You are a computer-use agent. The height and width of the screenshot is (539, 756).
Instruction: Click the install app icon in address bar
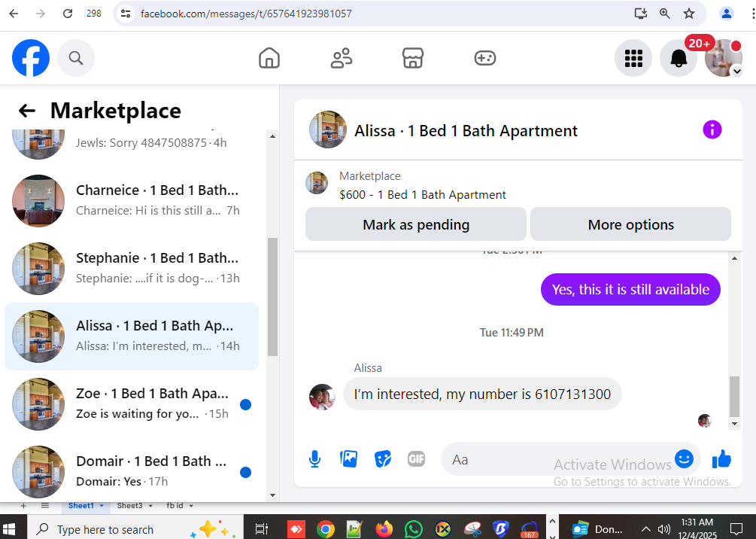[x=640, y=14]
